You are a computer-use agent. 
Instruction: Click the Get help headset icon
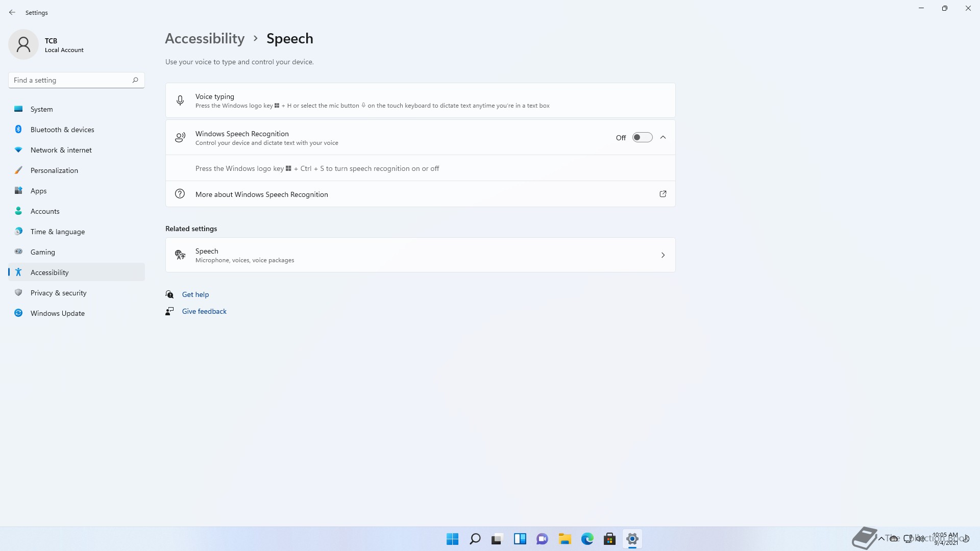[170, 294]
